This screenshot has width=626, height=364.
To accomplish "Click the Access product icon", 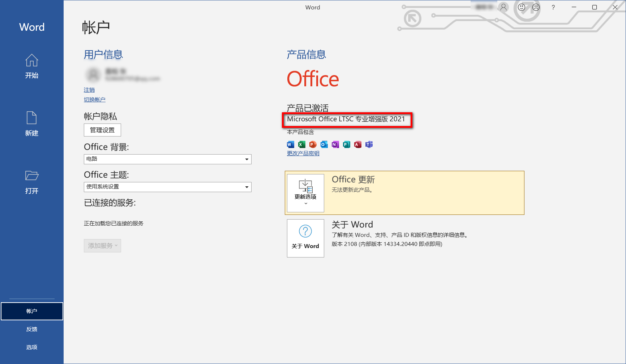I will [x=357, y=144].
